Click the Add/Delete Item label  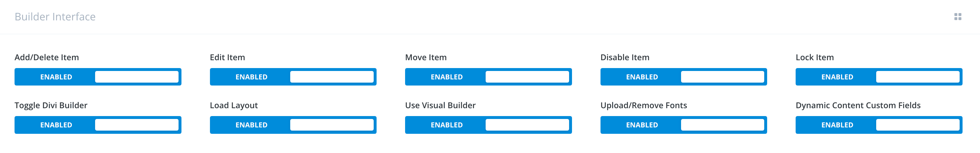[x=47, y=58]
